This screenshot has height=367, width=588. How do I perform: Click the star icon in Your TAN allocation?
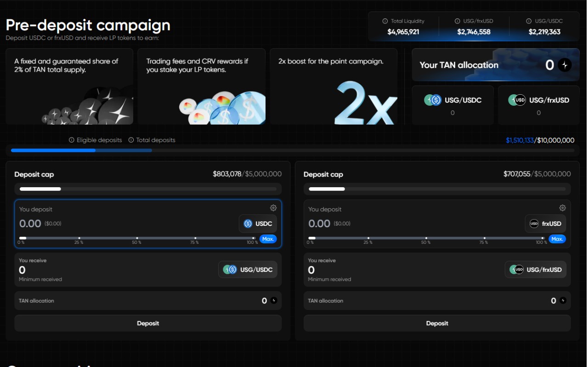coord(565,65)
